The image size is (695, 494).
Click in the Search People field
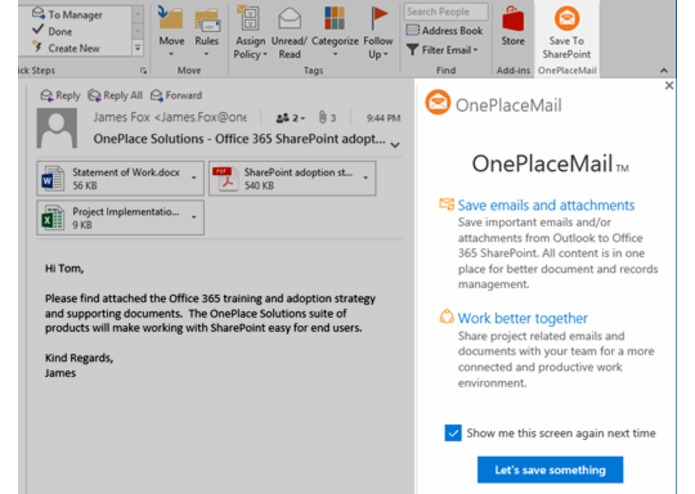[x=445, y=12]
